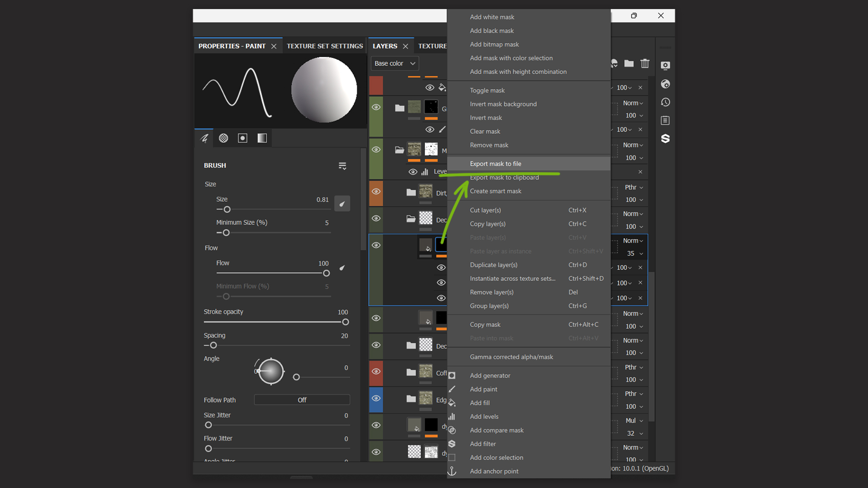
Task: Open the Display settings monitor icon
Action: pyautogui.click(x=665, y=66)
